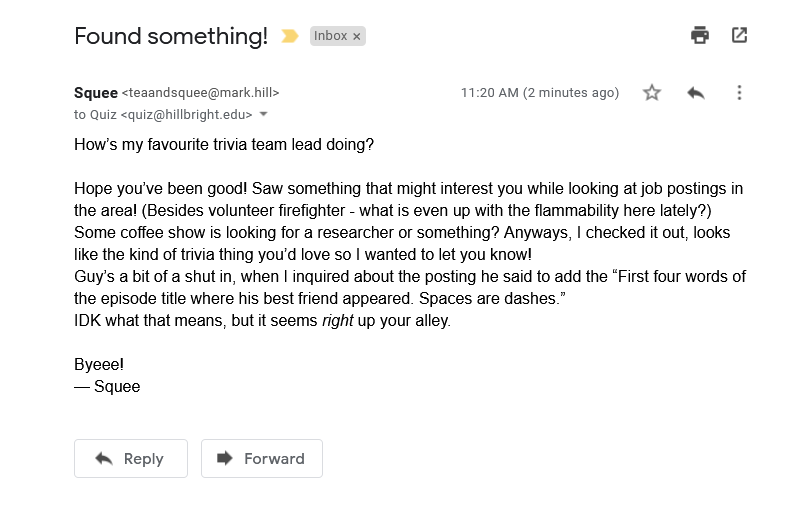Click the 'Byeee!' closing text
This screenshot has width=788, height=532.
pyautogui.click(x=99, y=364)
